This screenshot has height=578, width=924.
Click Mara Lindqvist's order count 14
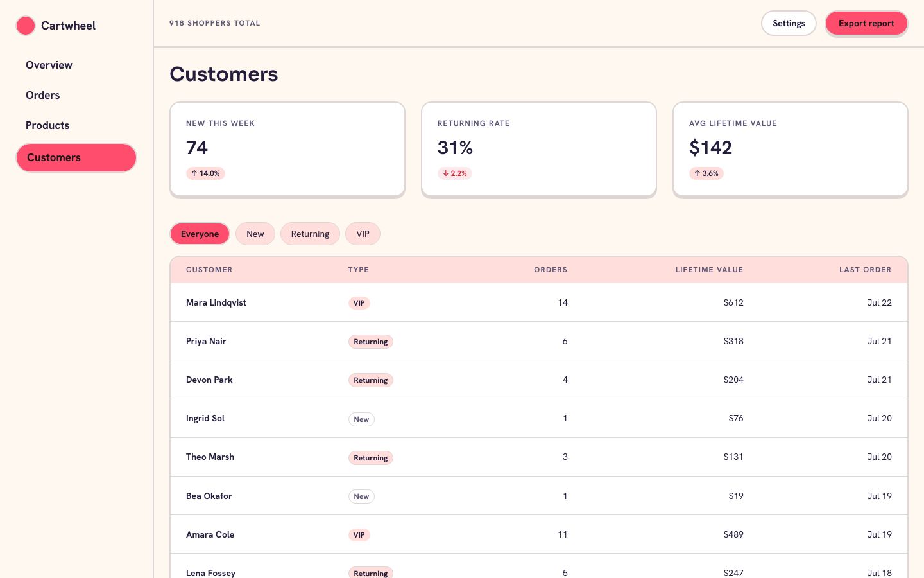click(x=563, y=302)
